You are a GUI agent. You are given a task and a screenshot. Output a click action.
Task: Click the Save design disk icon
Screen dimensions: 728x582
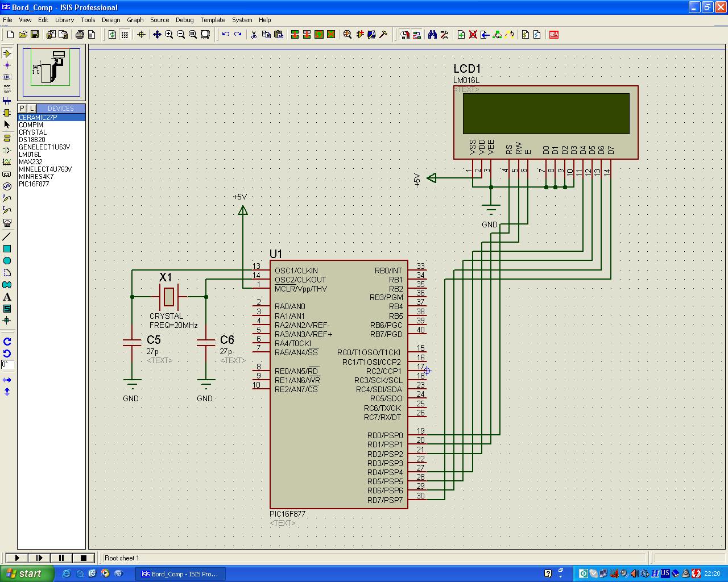34,35
